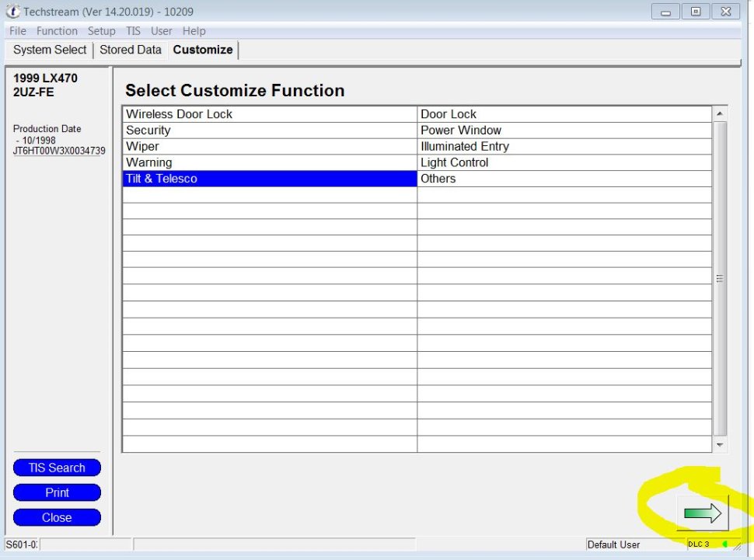Click the Default User status entry
Viewport: 754px width, 560px height.
[x=613, y=545]
